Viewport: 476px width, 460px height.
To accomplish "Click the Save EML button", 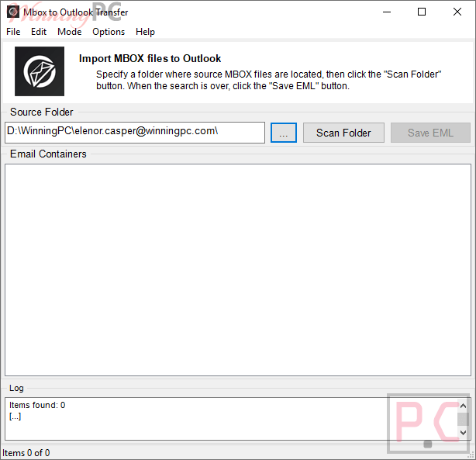I will (x=430, y=133).
